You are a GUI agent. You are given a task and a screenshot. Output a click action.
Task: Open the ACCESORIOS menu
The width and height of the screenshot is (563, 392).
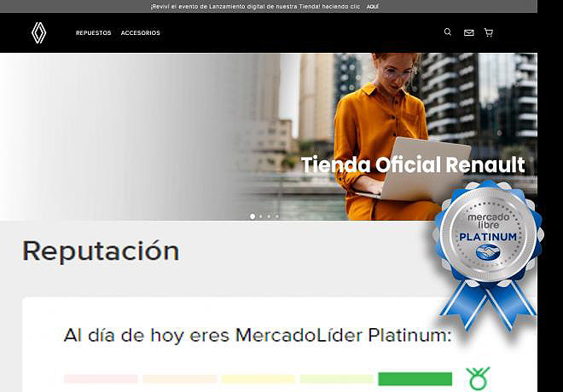pos(140,33)
